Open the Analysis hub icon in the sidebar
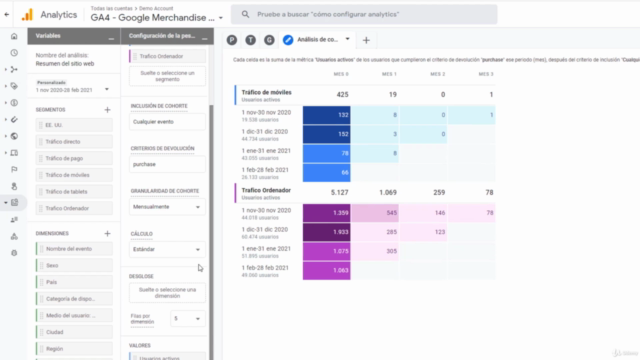The width and height of the screenshot is (640, 360). (15, 202)
